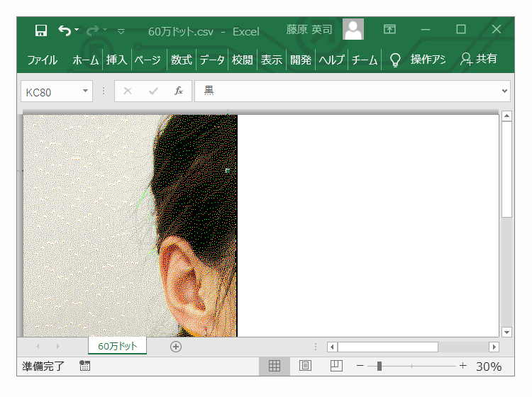Cancel formula entry with X icon
This screenshot has width=532, height=397.
tap(128, 91)
